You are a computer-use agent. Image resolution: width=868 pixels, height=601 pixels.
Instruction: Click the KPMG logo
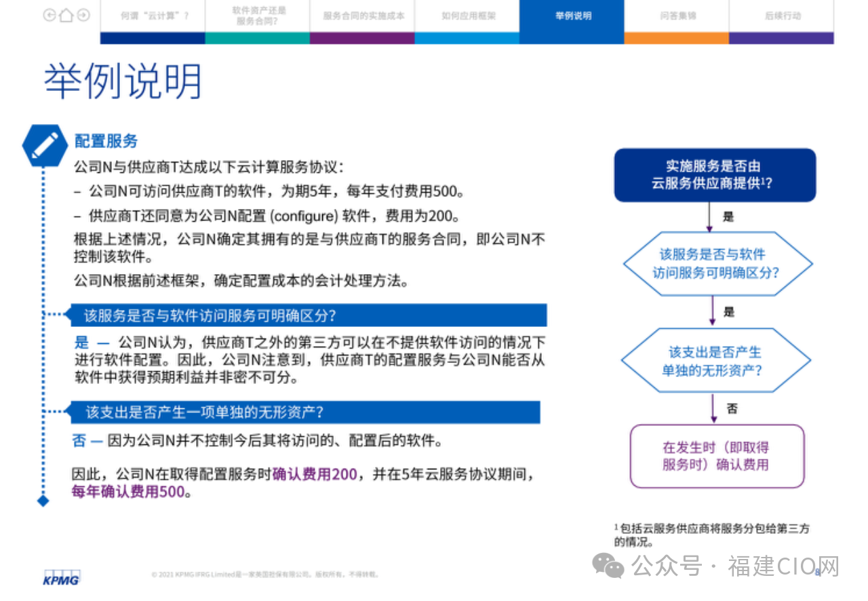(x=61, y=577)
